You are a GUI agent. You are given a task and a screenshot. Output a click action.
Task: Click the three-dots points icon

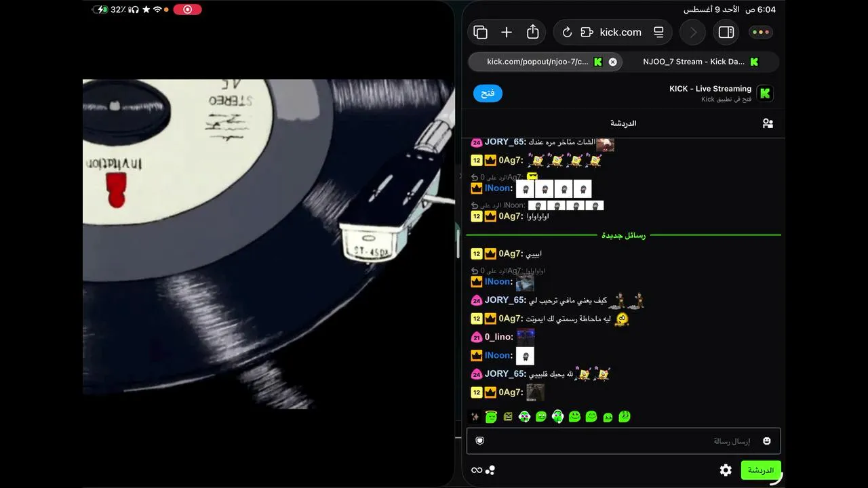pos(490,470)
